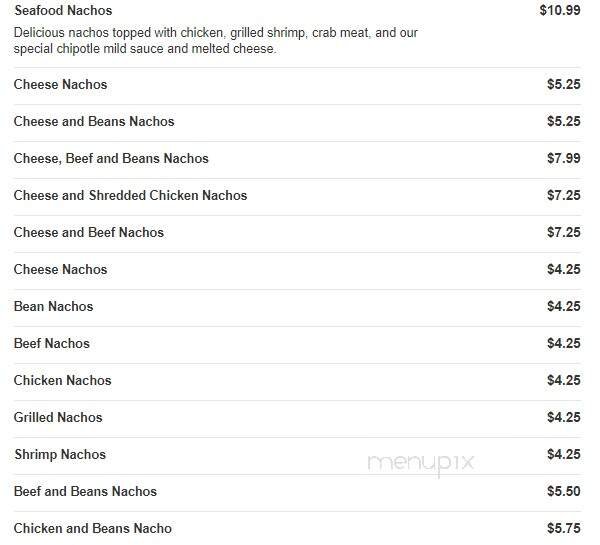The image size is (600, 545).
Task: Select the Chicken and Beans Nacho item
Action: 93,529
